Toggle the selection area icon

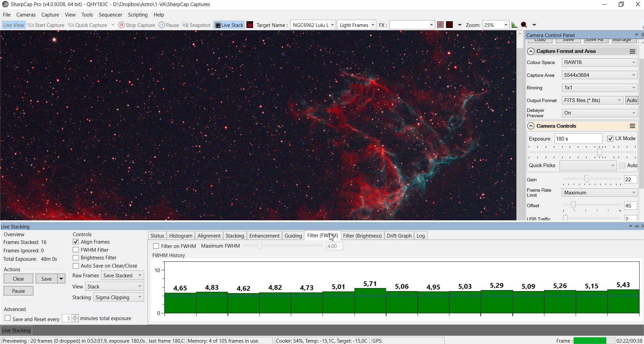[x=440, y=25]
